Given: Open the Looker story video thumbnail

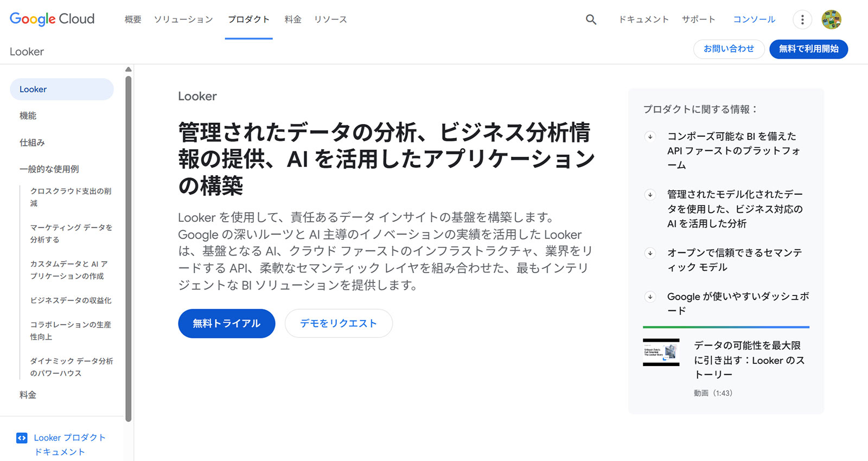Looking at the screenshot, I should (661, 353).
